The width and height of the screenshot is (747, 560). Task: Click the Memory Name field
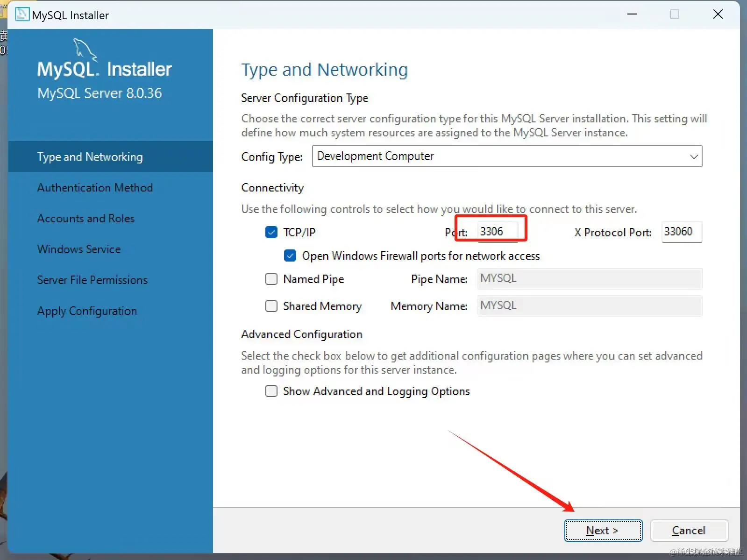(590, 306)
